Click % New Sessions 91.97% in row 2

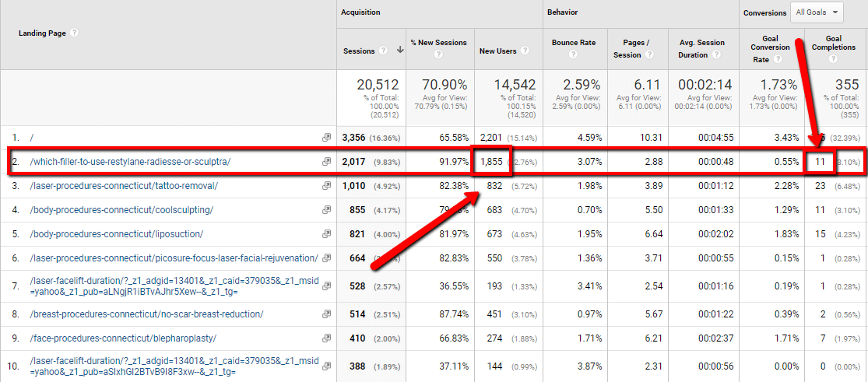(x=454, y=162)
